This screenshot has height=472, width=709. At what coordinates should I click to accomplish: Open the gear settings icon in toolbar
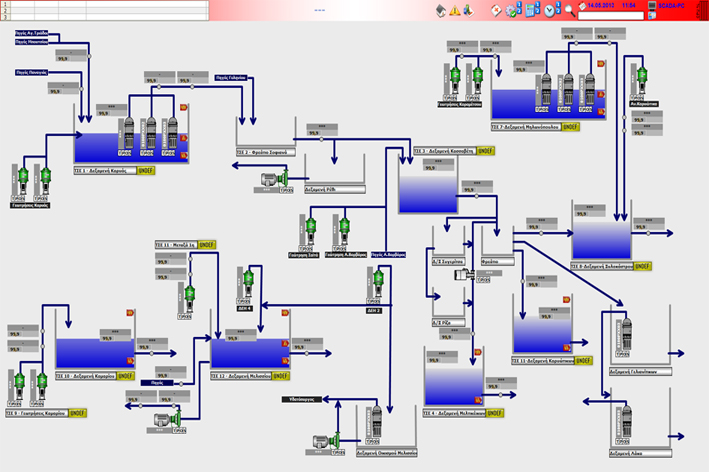tap(510, 10)
